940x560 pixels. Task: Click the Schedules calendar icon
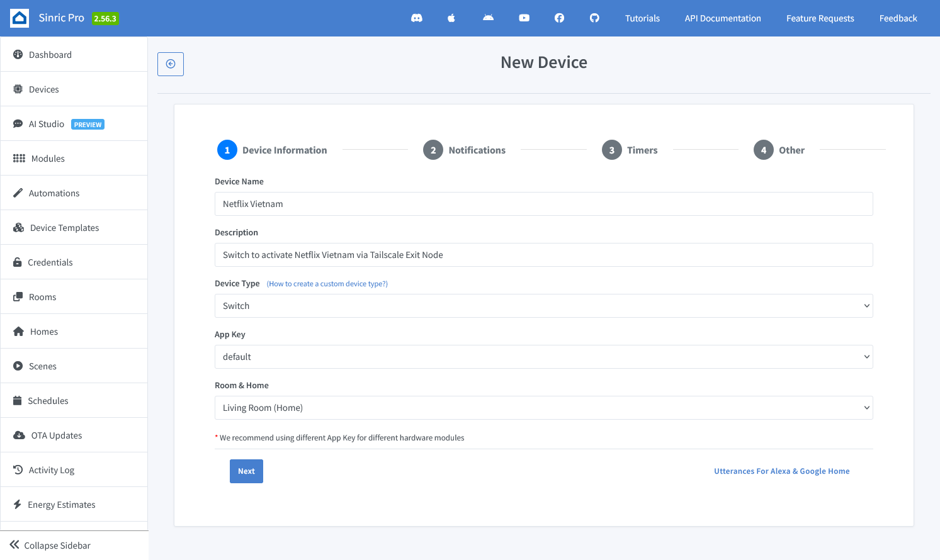point(18,401)
